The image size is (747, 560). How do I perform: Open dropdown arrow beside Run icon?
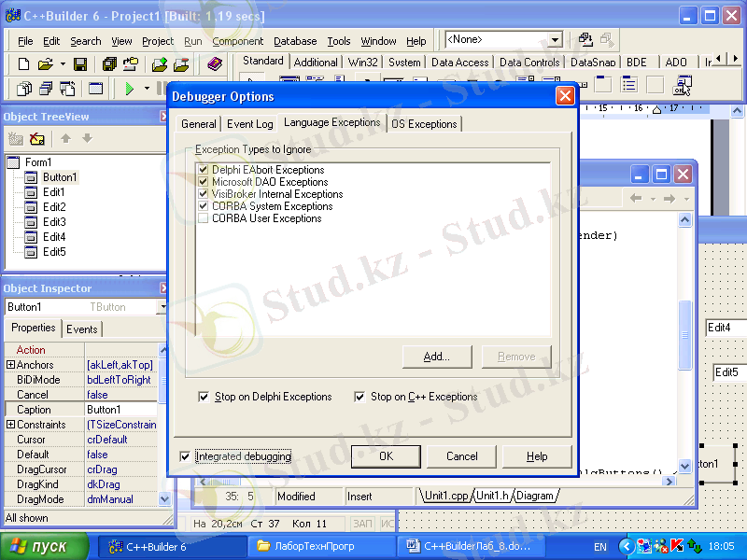(147, 89)
